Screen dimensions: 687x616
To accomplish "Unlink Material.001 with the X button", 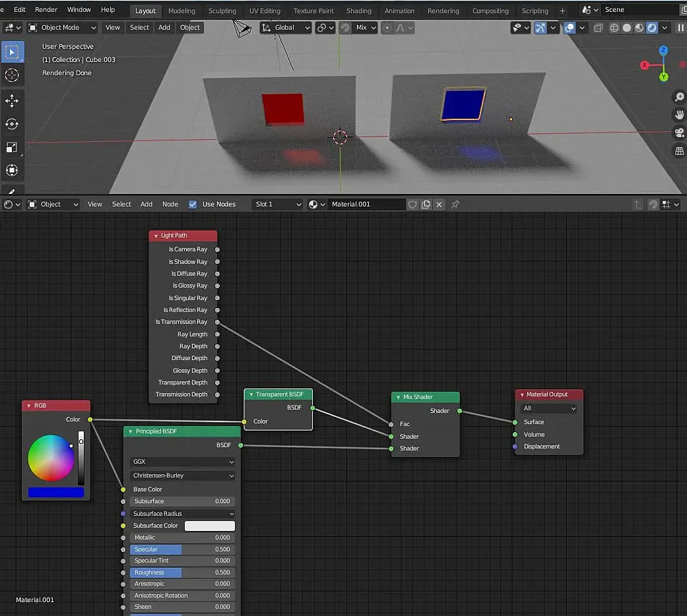I will tap(439, 204).
